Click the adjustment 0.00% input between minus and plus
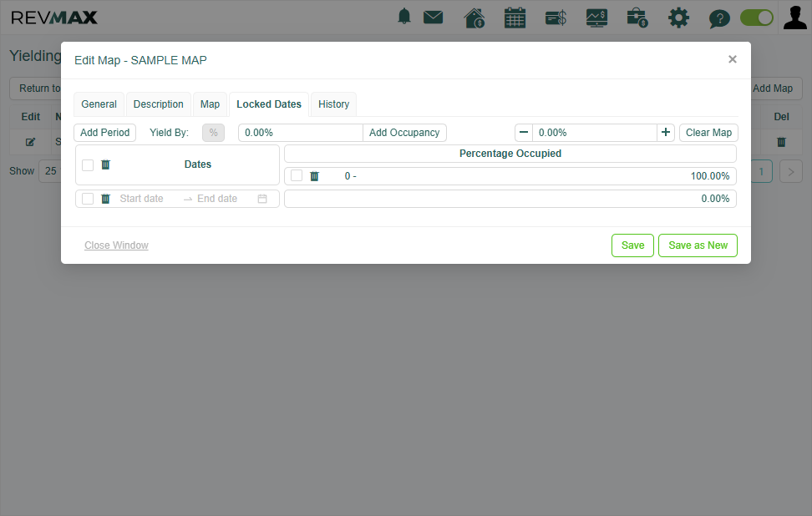This screenshot has width=812, height=516. (x=595, y=133)
